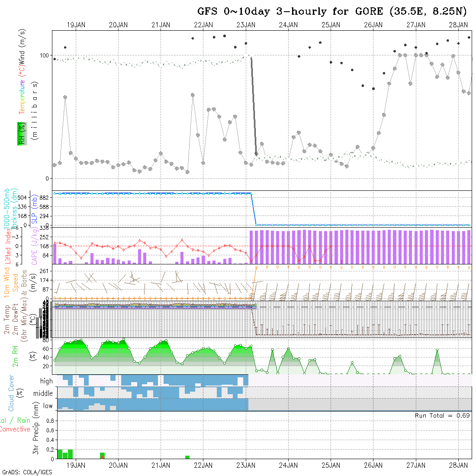476x476 pixels.
Task: Click the orange 10m Wind label
Action: [x=7, y=282]
